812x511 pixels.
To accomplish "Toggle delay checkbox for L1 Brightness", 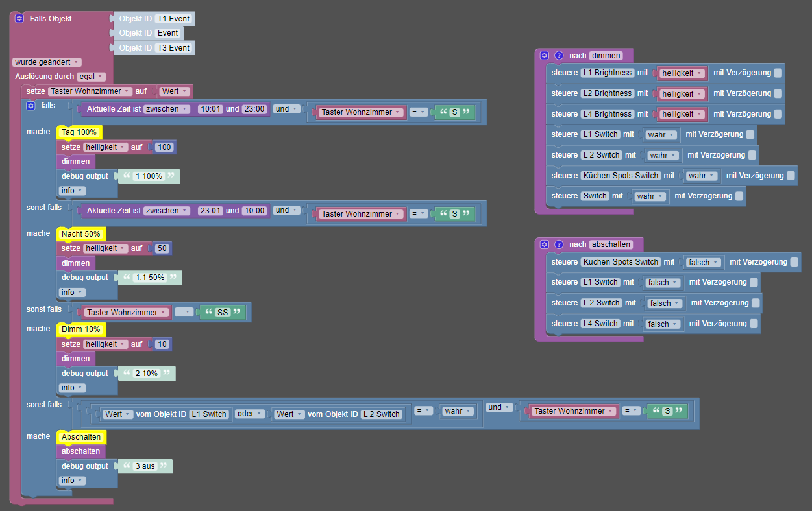I will coord(778,73).
